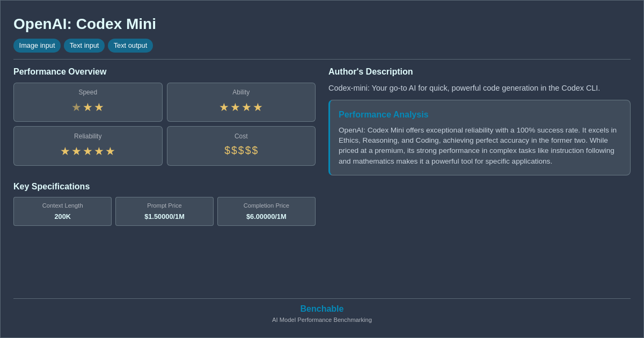644x338 pixels.
Task: Select the second Ability star
Action: [235, 107]
